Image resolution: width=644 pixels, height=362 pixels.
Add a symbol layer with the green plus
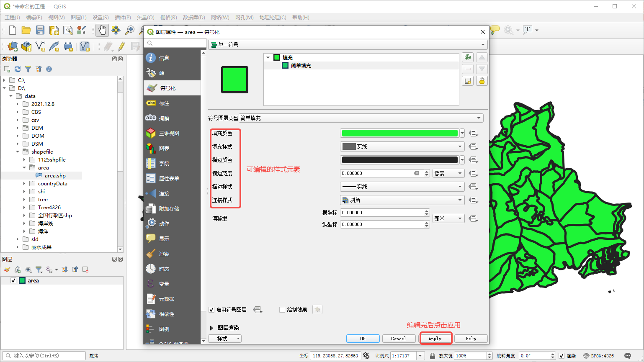[468, 57]
